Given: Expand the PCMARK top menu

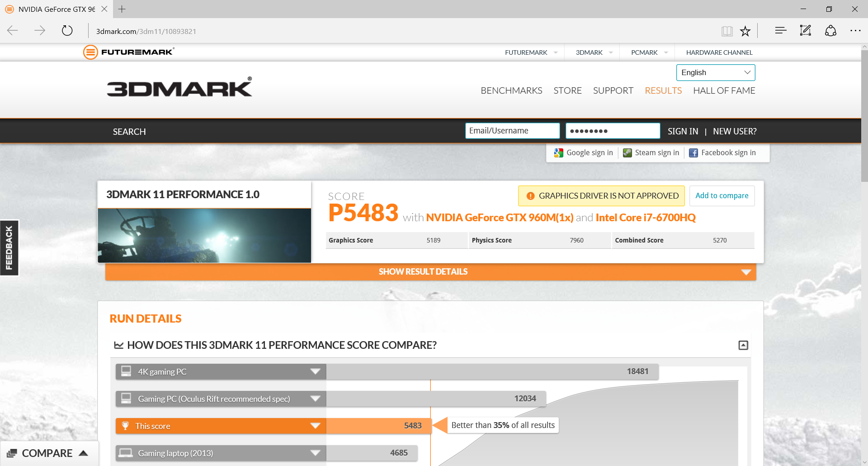Looking at the screenshot, I should [666, 52].
